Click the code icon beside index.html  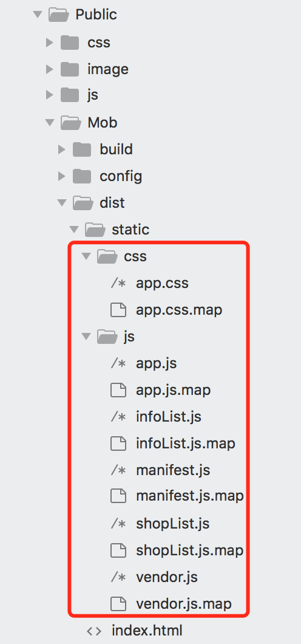point(94,631)
